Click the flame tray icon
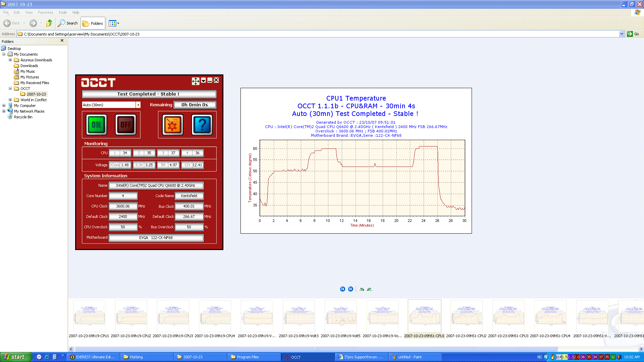Screen dimensions: 644x362 click(x=553, y=357)
